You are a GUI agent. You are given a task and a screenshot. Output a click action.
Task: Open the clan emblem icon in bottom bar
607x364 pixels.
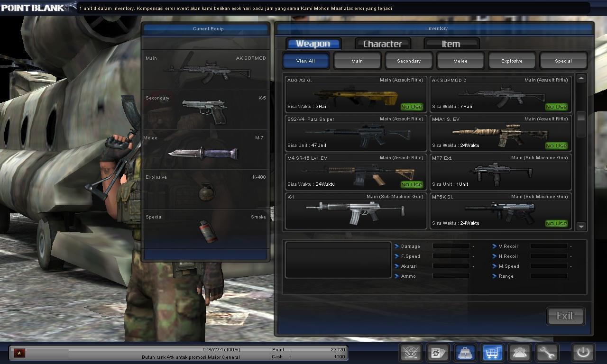point(411,353)
